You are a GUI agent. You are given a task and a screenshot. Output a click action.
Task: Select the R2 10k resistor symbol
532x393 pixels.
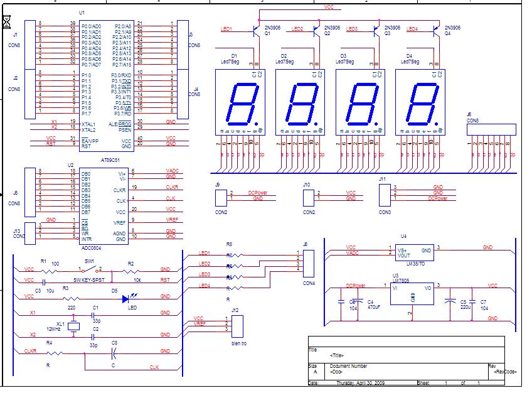[131, 271]
